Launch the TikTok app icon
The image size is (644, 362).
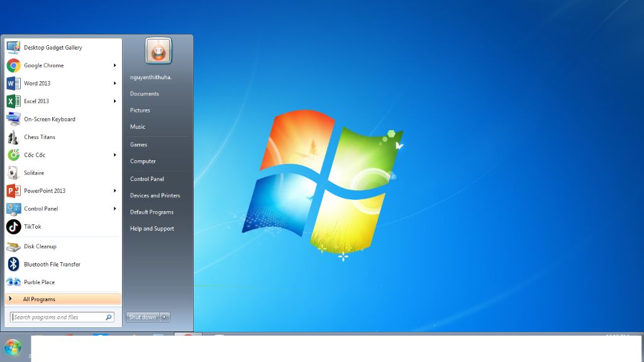[14, 226]
